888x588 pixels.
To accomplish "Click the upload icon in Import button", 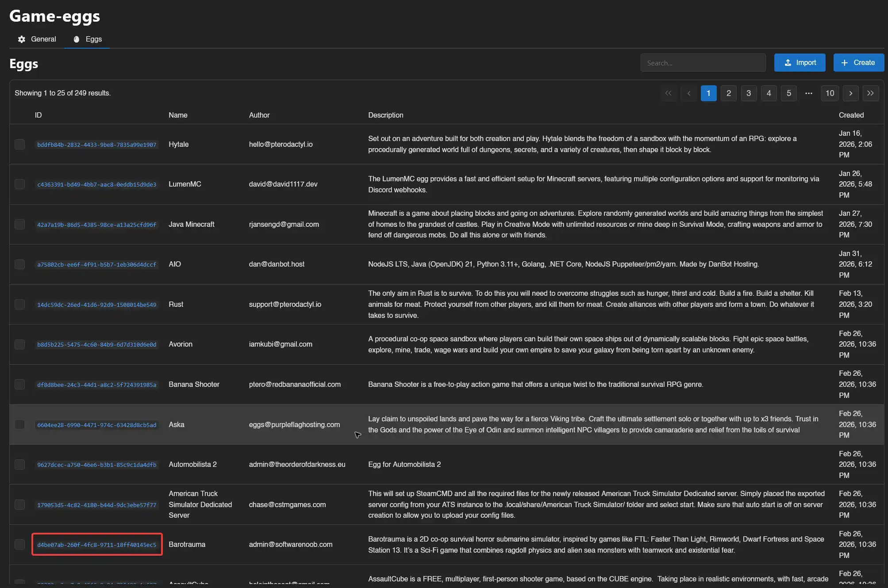I will (788, 63).
